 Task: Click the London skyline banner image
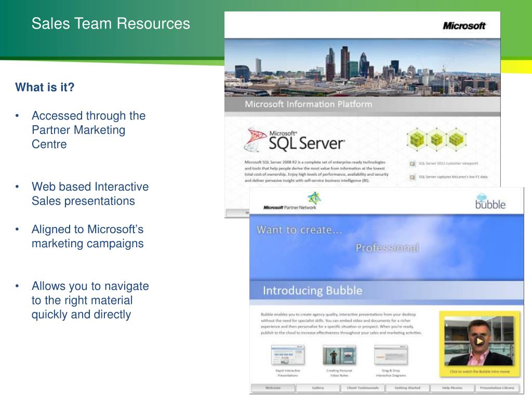(x=362, y=68)
